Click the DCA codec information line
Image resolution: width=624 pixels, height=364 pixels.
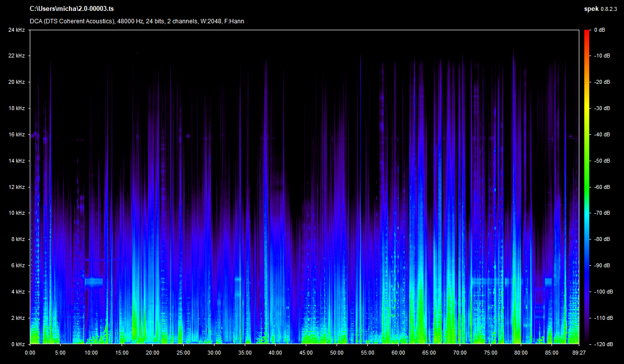pos(137,21)
